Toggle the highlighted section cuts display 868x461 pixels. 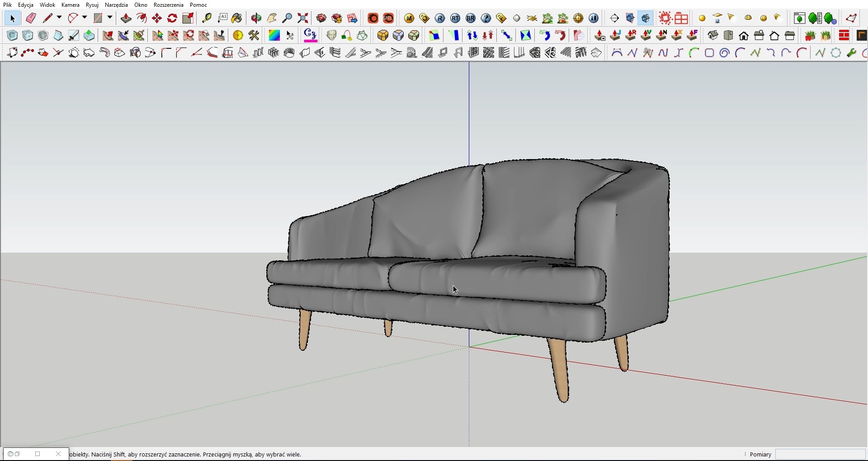click(646, 18)
